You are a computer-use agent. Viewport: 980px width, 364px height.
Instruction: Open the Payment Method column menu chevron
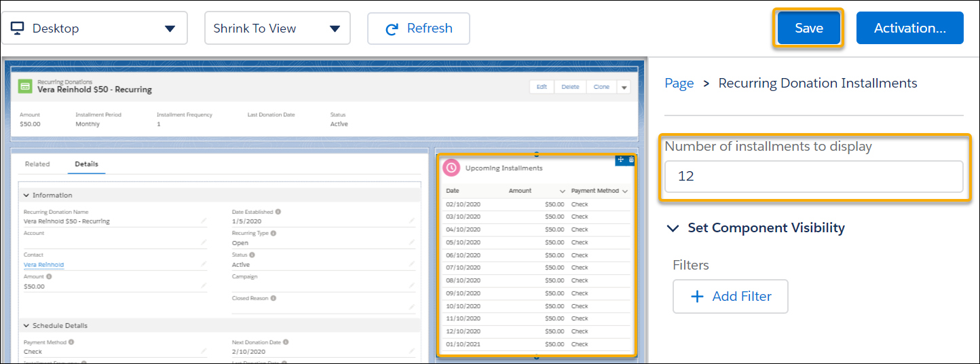(625, 192)
